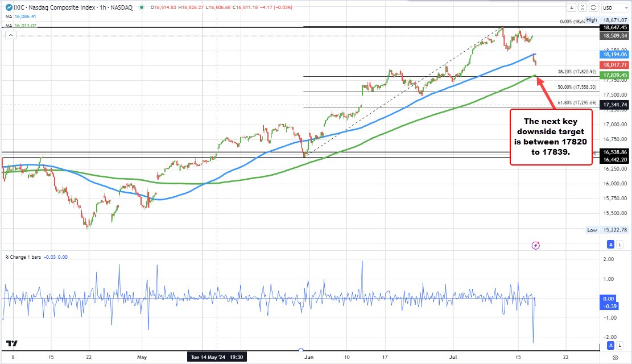Viewport: 632px width, 364px height.
Task: Click the download chart export icon
Action: (572, 7)
